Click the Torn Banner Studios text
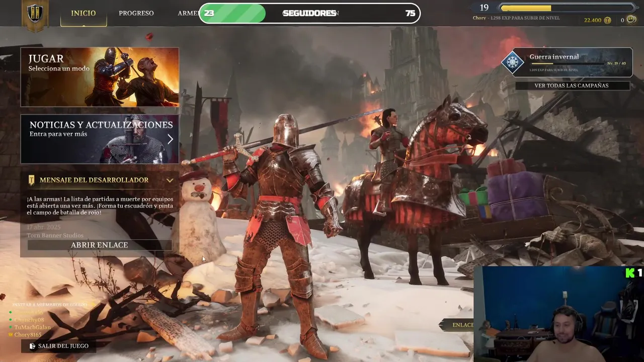Screen dimensions: 644x362 pos(55,235)
